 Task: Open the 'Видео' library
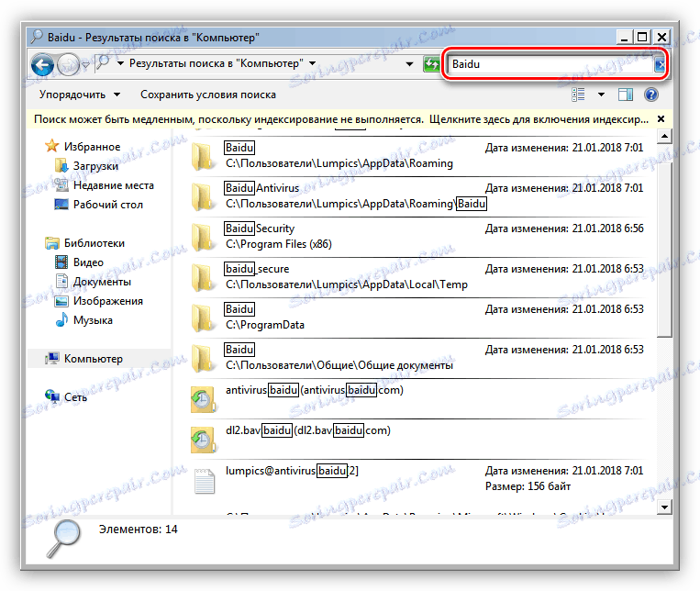coord(88,262)
